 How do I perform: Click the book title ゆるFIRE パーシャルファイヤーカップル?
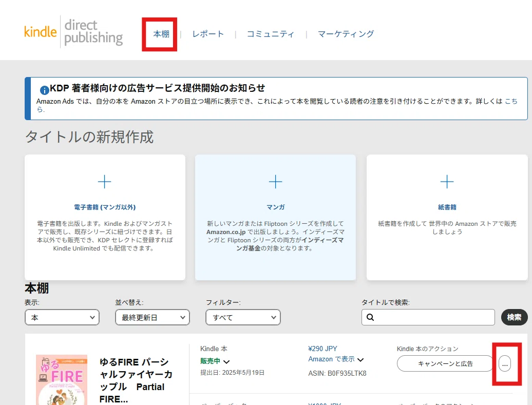[136, 380]
